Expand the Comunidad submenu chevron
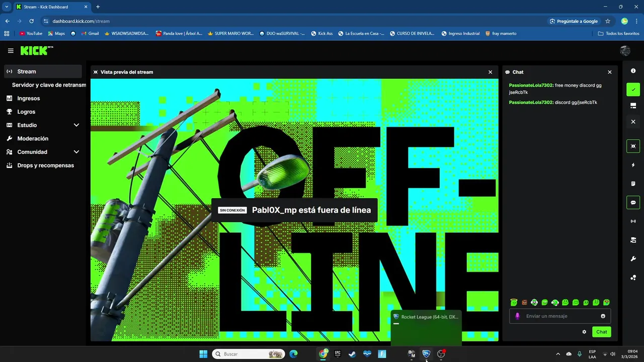Viewport: 644px width, 362px height. pyautogui.click(x=76, y=152)
